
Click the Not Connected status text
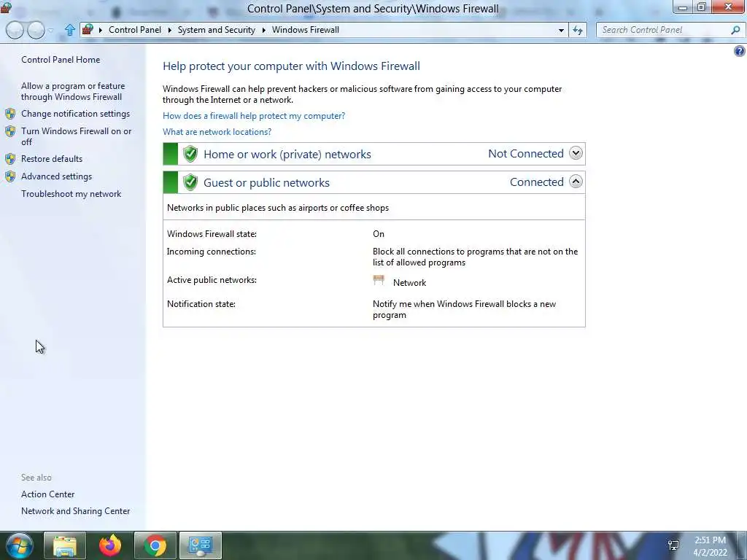click(x=526, y=154)
